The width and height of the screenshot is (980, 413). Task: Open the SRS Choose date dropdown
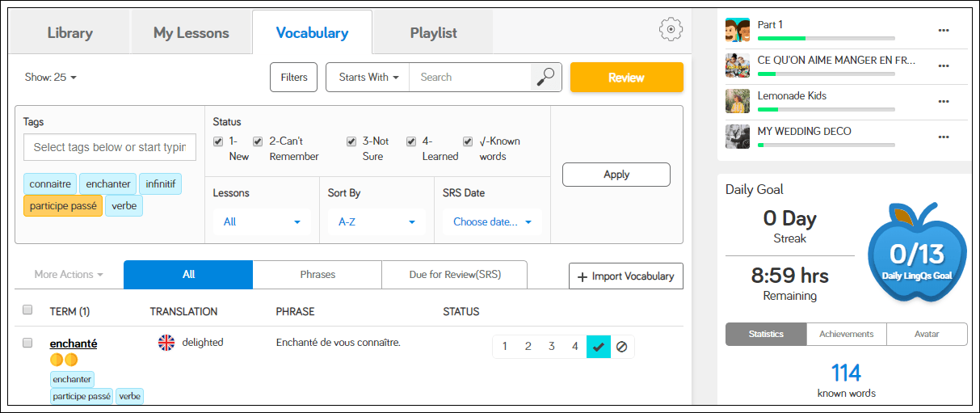point(492,222)
